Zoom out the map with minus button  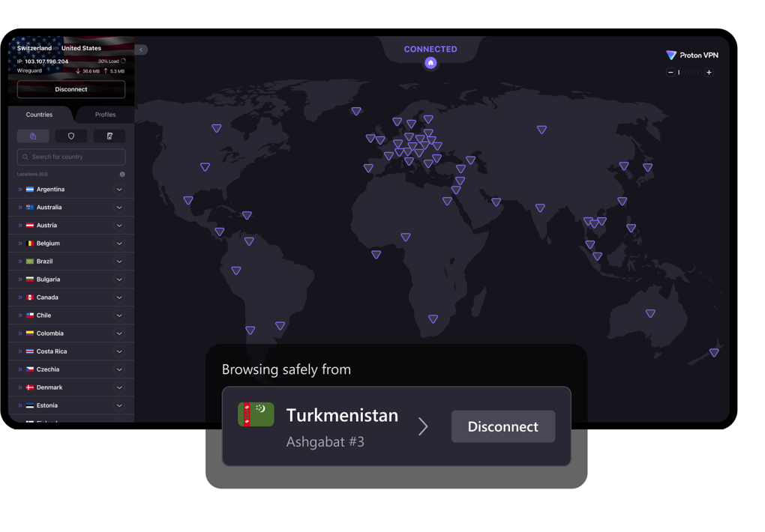[x=670, y=73]
